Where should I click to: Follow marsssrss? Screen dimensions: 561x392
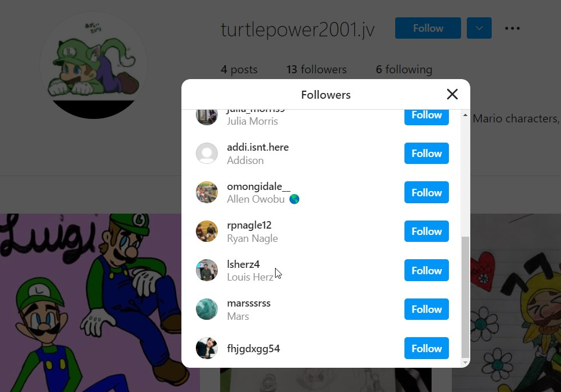(426, 309)
